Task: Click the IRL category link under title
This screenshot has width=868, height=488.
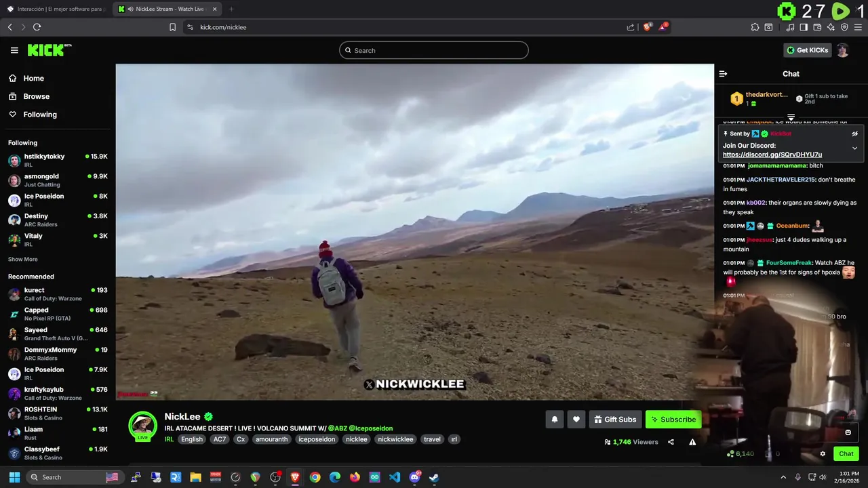Action: [x=169, y=439]
